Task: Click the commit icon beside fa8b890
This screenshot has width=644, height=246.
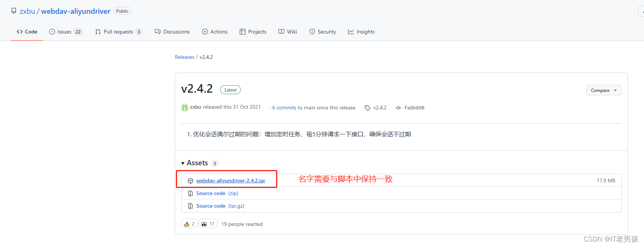Action: [x=398, y=108]
